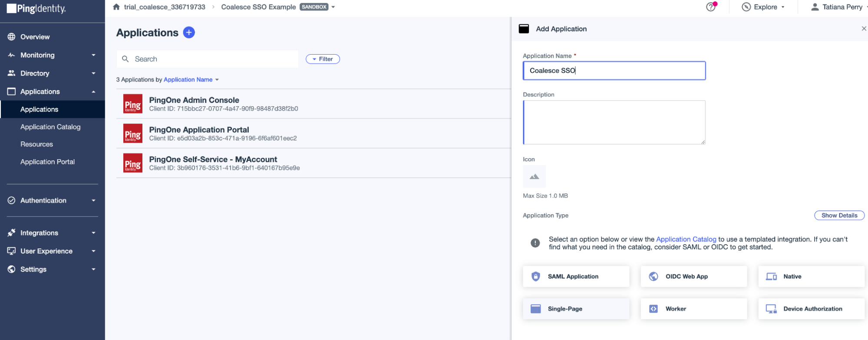Open the Applications submenu item
868x340 pixels.
point(53,109)
